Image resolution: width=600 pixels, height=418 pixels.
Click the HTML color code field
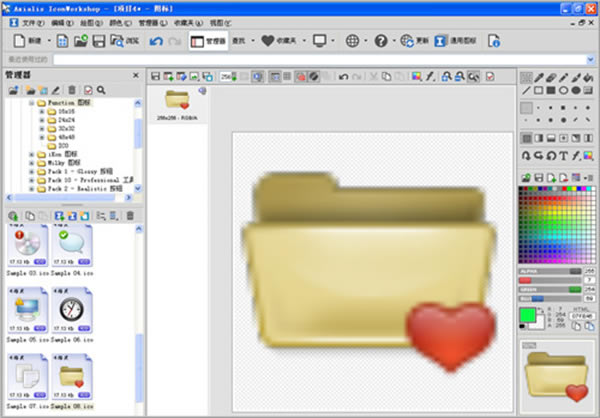(x=582, y=316)
